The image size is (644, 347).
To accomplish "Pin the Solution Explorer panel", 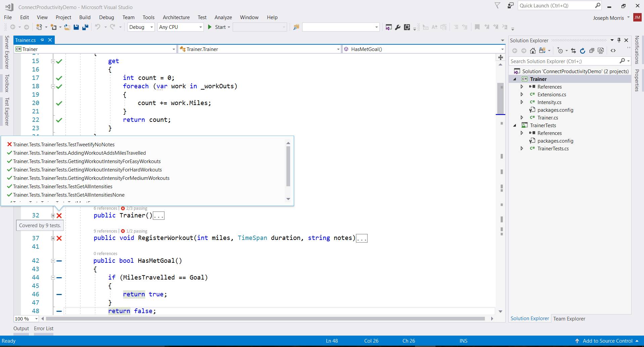I will pyautogui.click(x=619, y=40).
